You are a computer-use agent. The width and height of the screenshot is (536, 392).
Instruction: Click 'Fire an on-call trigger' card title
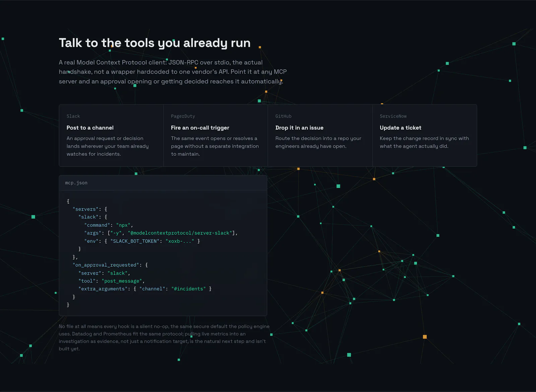coord(200,128)
